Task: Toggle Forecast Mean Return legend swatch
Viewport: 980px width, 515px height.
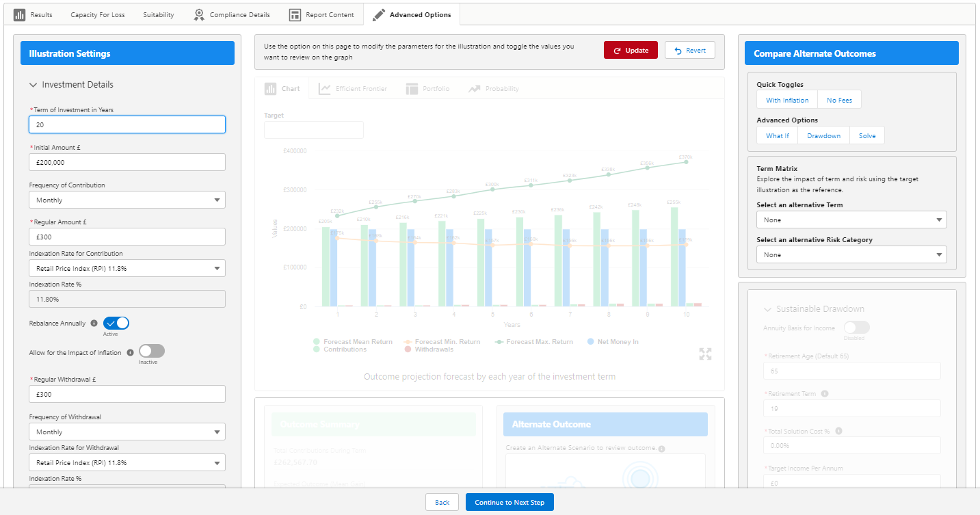Action: point(317,341)
